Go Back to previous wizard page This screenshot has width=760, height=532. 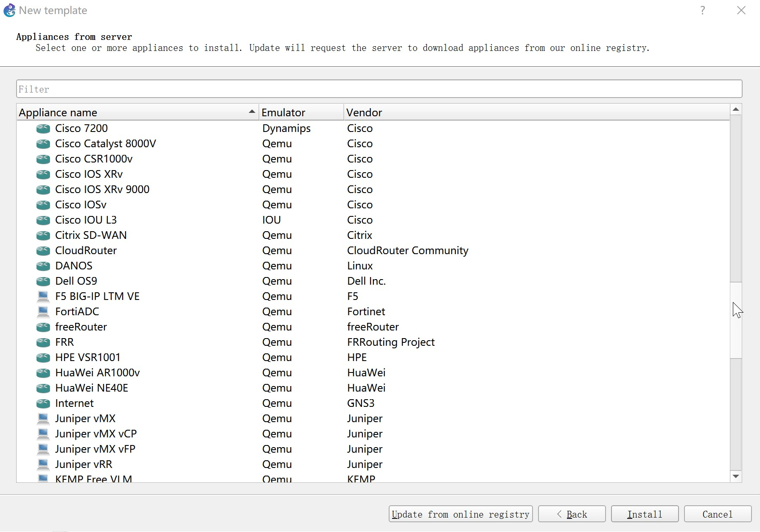(572, 514)
